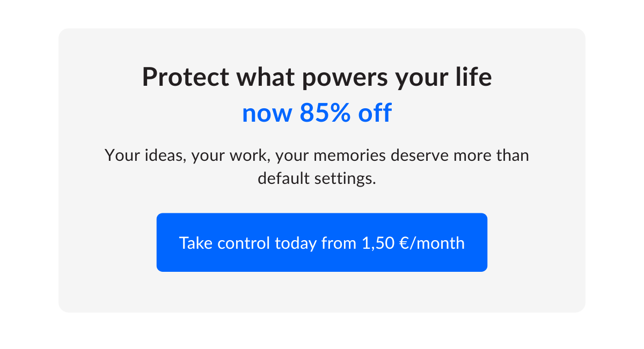Click the "Take control today" blue button
Screen dimensions: 644x349
pyautogui.click(x=321, y=243)
